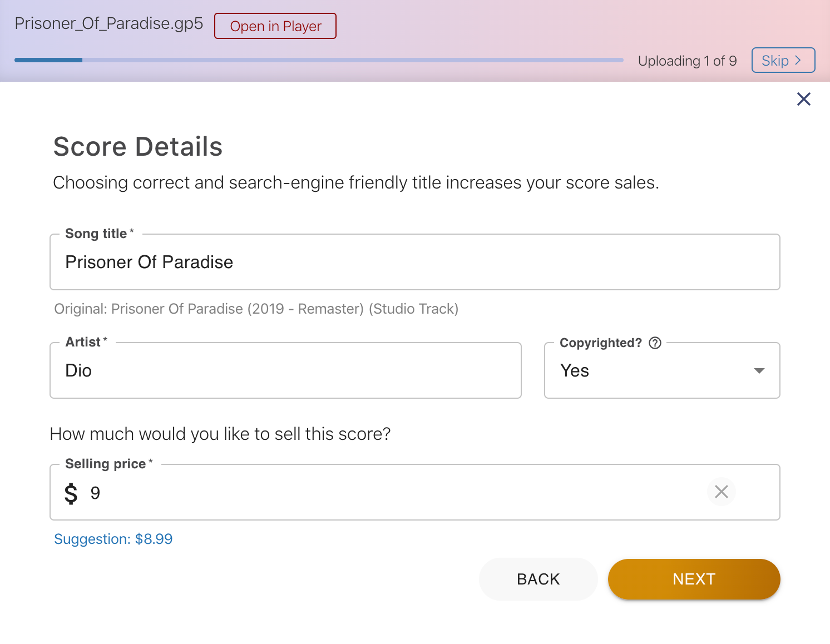Click the upload progress bar
The width and height of the screenshot is (830, 644).
319,60
